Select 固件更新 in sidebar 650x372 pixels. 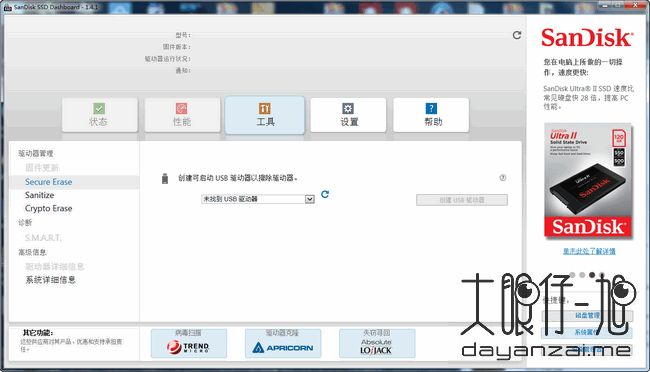pyautogui.click(x=42, y=168)
